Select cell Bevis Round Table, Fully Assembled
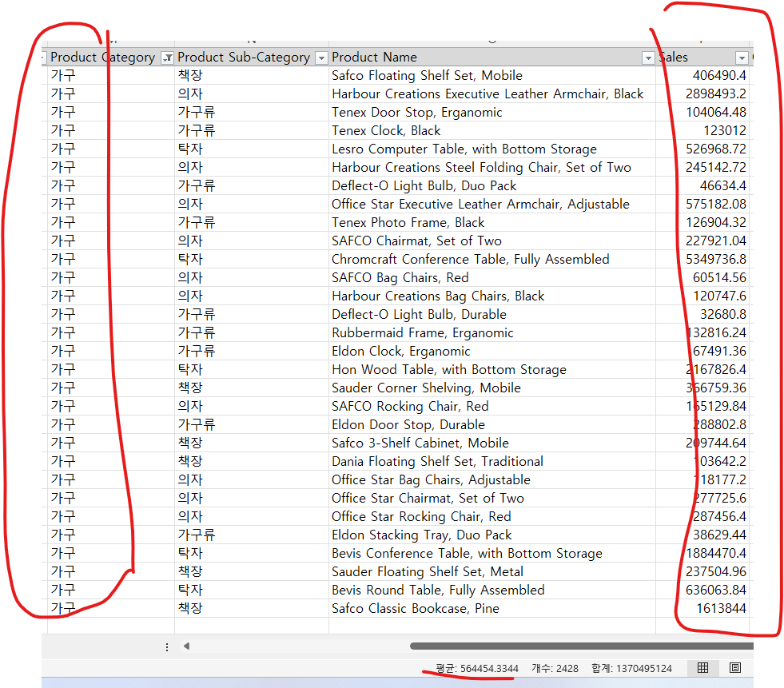This screenshot has height=688, width=784. point(492,590)
